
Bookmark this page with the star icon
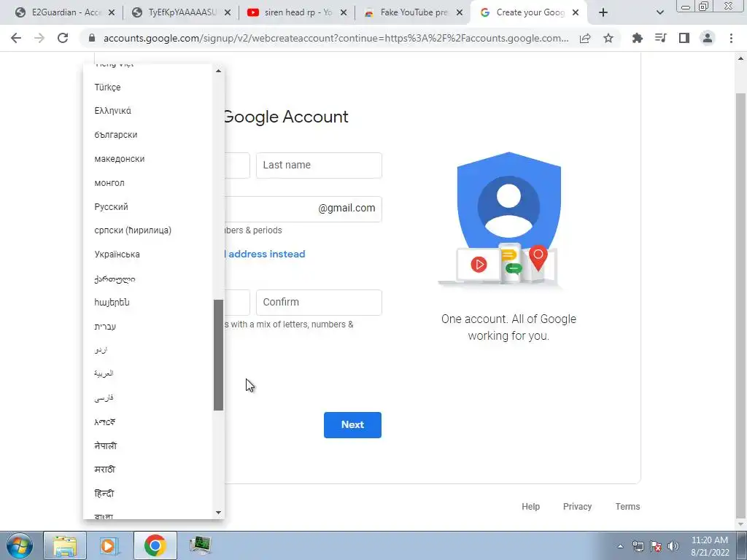click(x=608, y=38)
